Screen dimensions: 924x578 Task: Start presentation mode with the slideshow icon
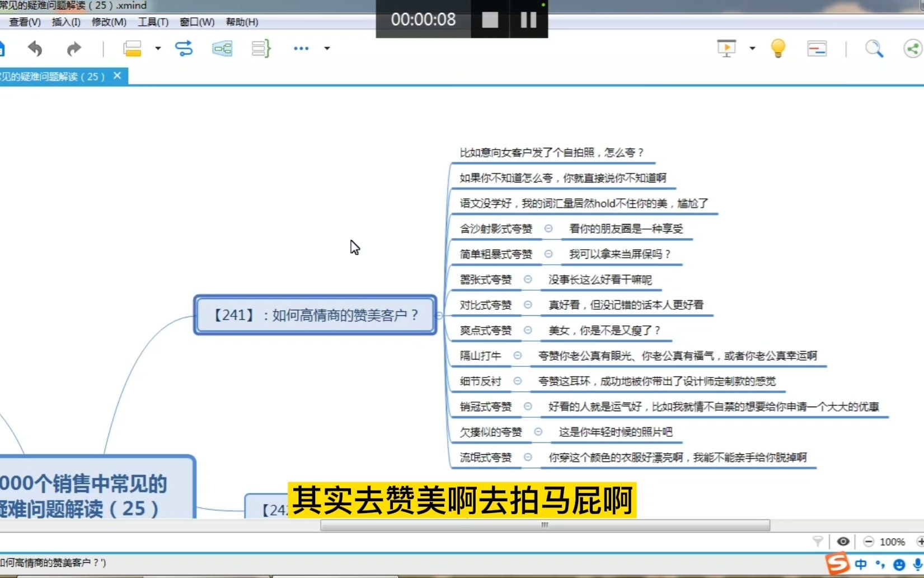tap(726, 49)
